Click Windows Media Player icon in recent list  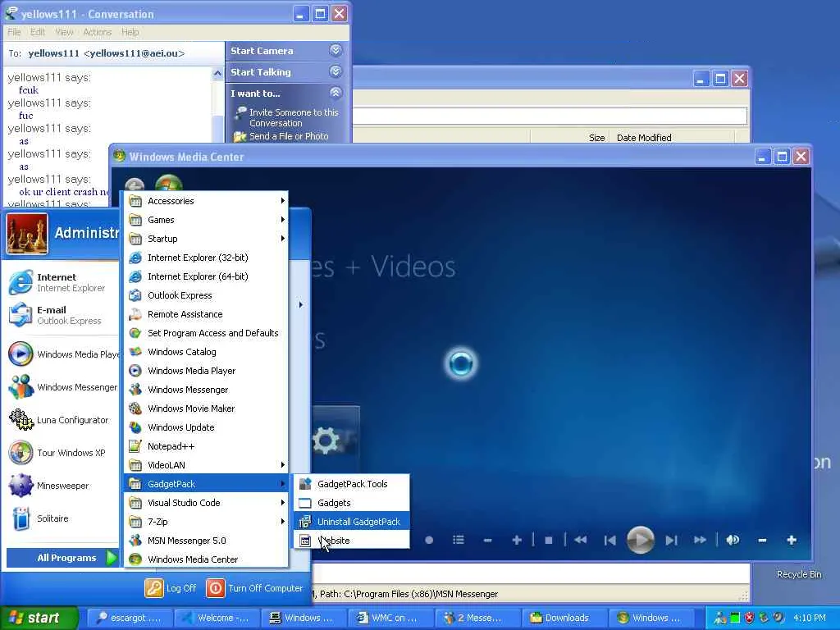coord(21,354)
